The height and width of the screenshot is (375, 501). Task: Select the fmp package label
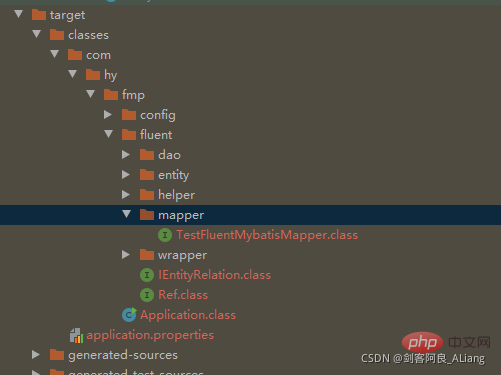pos(133,95)
